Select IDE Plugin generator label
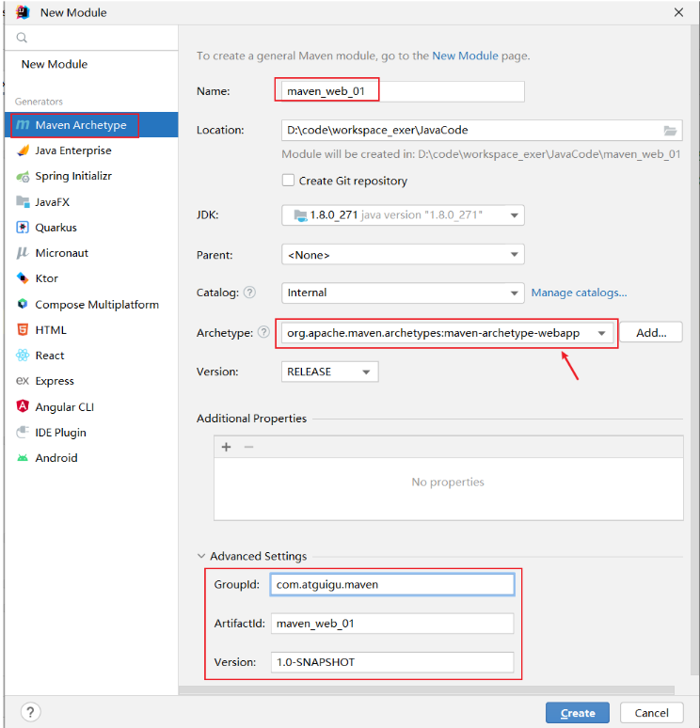Image resolution: width=700 pixels, height=728 pixels. (x=61, y=433)
